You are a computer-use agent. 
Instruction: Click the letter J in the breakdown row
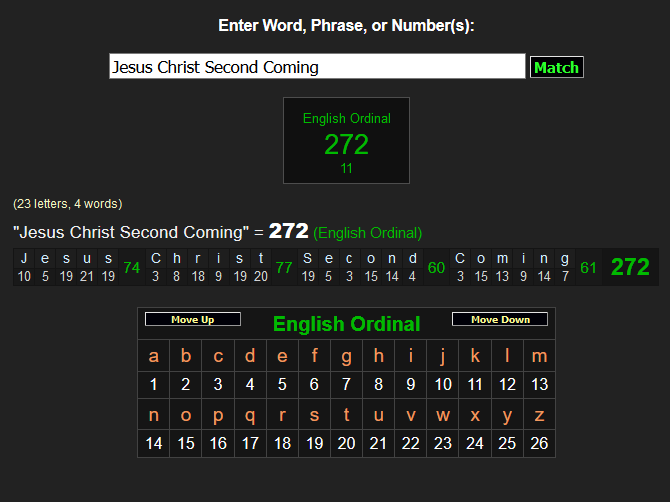(24, 258)
